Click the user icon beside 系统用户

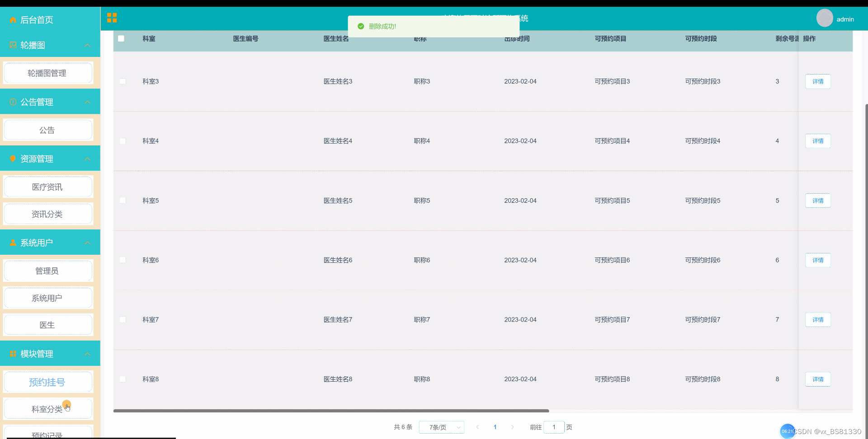point(13,243)
